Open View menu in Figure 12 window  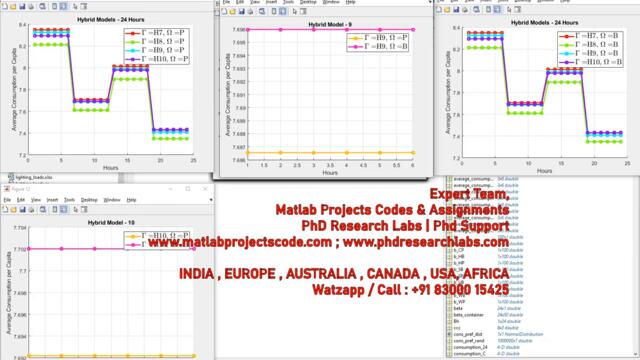click(x=36, y=200)
